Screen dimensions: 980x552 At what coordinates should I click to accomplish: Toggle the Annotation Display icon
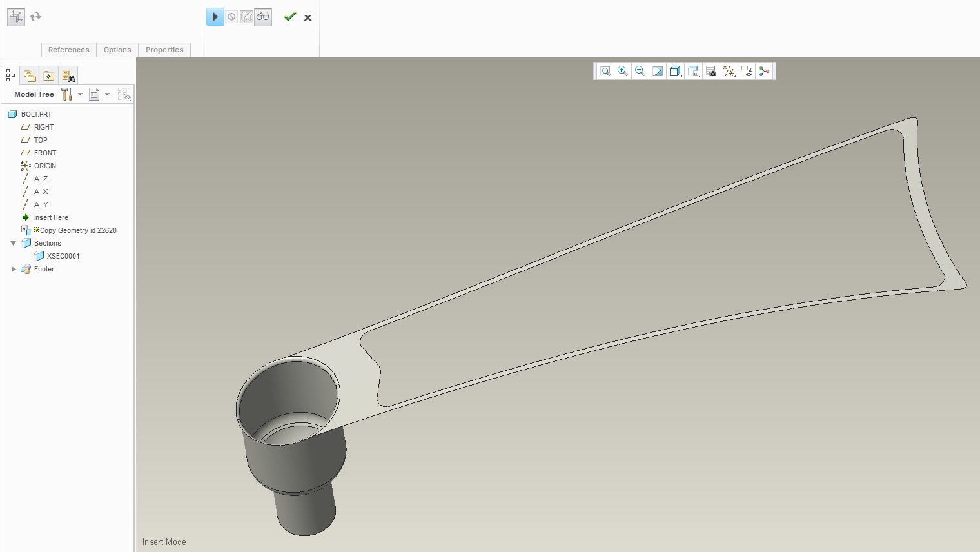pyautogui.click(x=747, y=71)
